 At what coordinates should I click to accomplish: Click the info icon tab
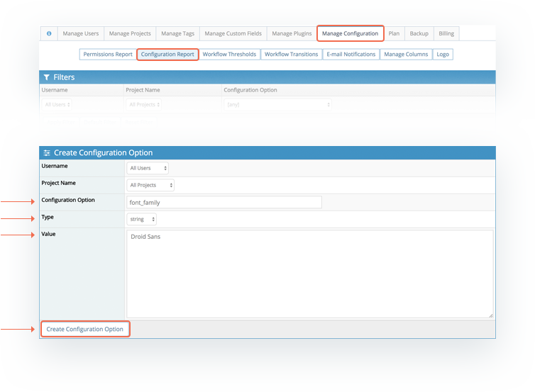click(49, 33)
